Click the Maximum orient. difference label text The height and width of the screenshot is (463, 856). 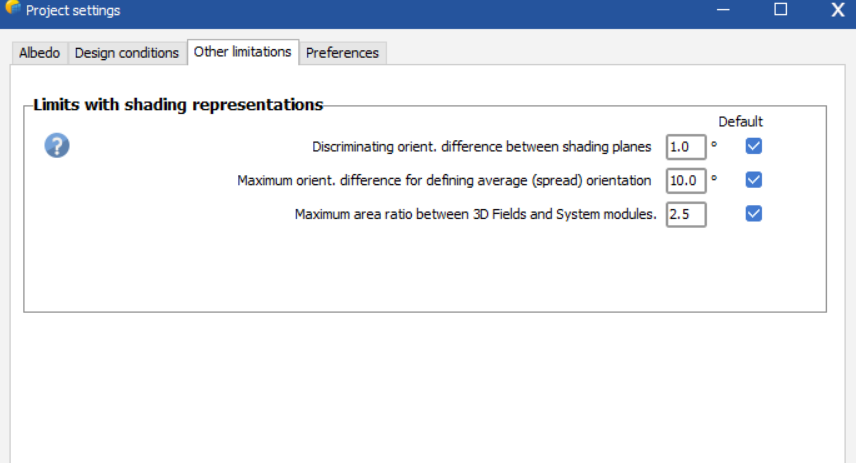444,181
